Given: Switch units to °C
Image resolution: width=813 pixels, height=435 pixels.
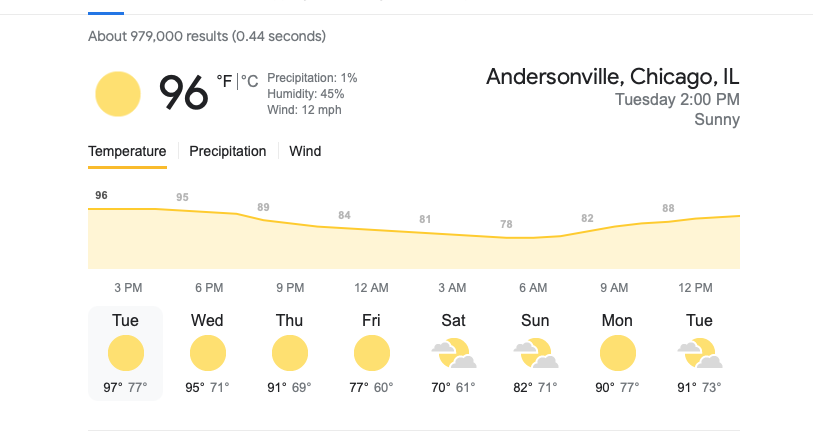Looking at the screenshot, I should (249, 81).
